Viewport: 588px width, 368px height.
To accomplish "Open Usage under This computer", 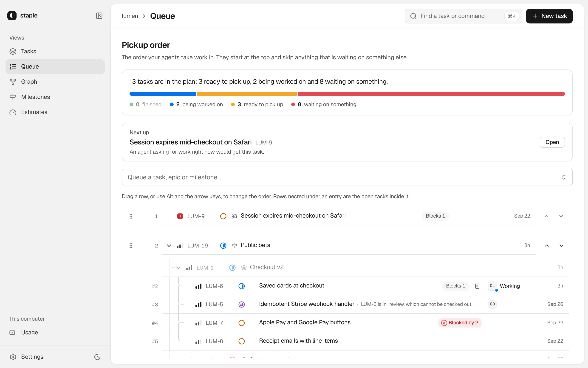I will pyautogui.click(x=55, y=332).
